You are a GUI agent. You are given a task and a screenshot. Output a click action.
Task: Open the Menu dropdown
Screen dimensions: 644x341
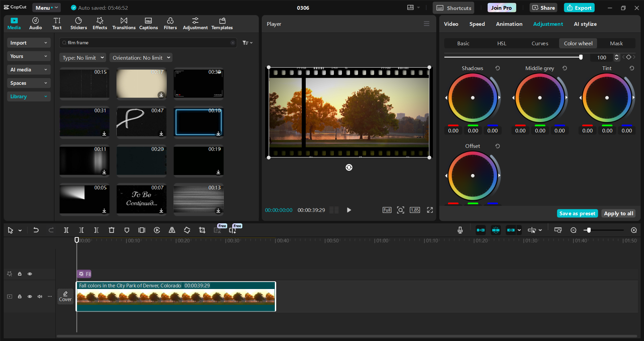pos(46,7)
